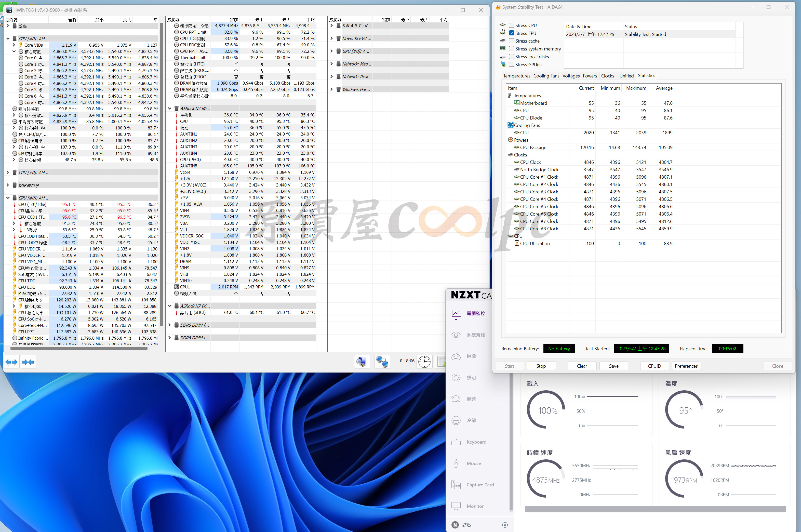Switch to Clocks tab
The height and width of the screenshot is (532, 801).
(x=608, y=76)
